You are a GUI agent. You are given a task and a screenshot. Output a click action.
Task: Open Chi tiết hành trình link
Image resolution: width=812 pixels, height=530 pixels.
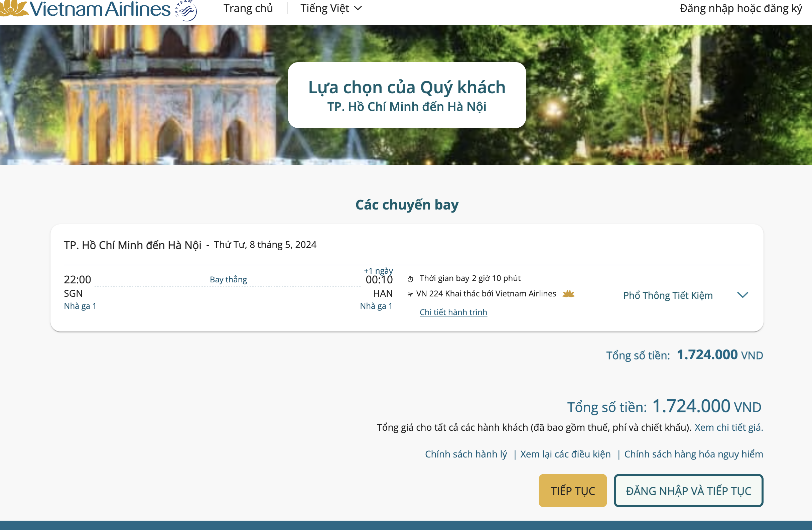click(453, 312)
